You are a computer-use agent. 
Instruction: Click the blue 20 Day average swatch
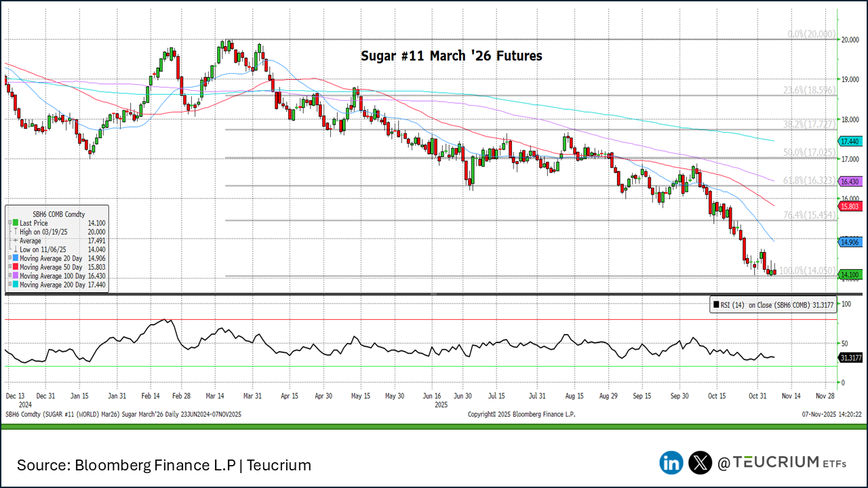click(16, 258)
